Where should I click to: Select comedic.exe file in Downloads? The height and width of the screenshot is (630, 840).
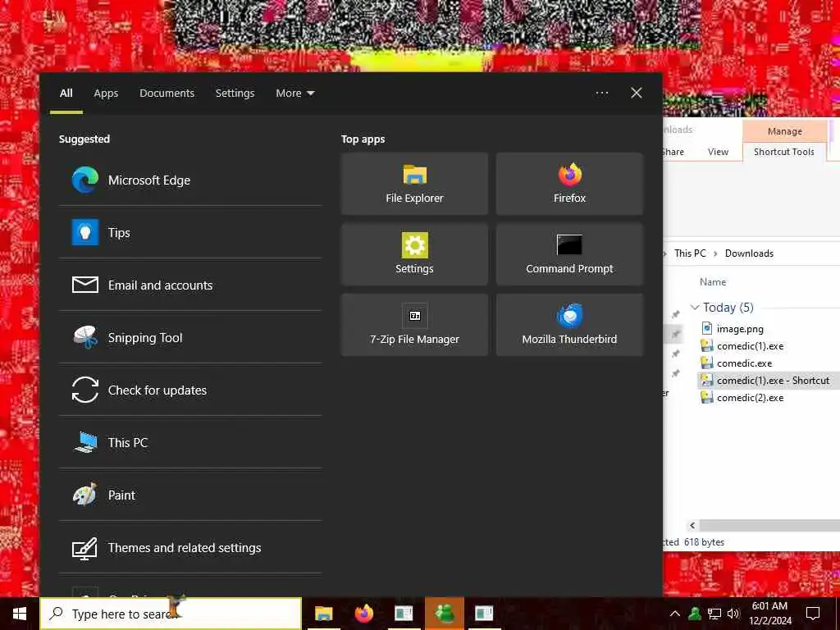pos(744,363)
